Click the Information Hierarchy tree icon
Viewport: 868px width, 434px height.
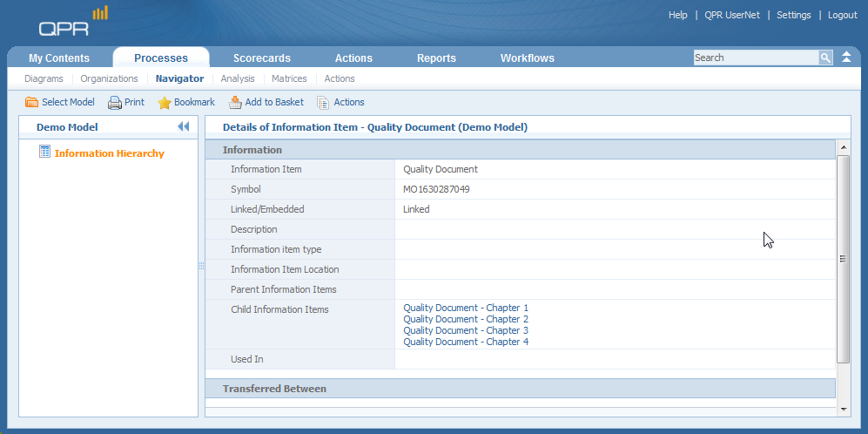(44, 153)
